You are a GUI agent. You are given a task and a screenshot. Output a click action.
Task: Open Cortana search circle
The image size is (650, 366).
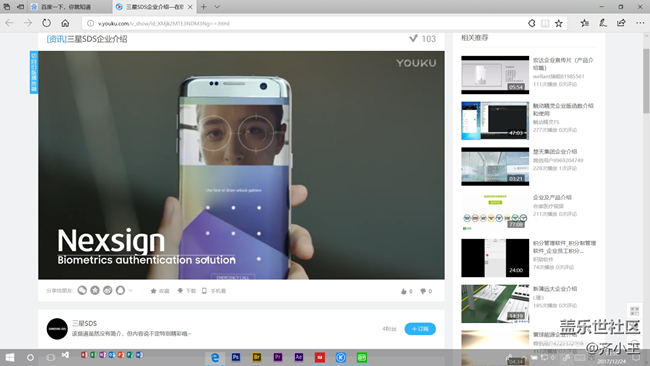pyautogui.click(x=30, y=357)
